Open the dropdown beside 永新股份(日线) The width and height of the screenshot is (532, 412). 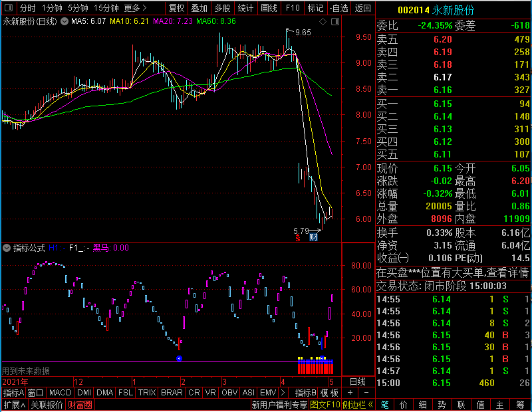click(x=64, y=22)
